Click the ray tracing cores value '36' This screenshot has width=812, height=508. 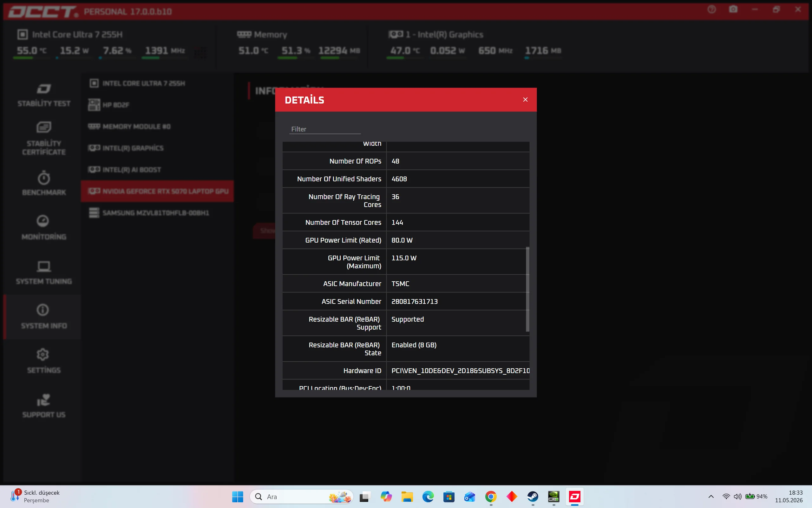(396, 197)
